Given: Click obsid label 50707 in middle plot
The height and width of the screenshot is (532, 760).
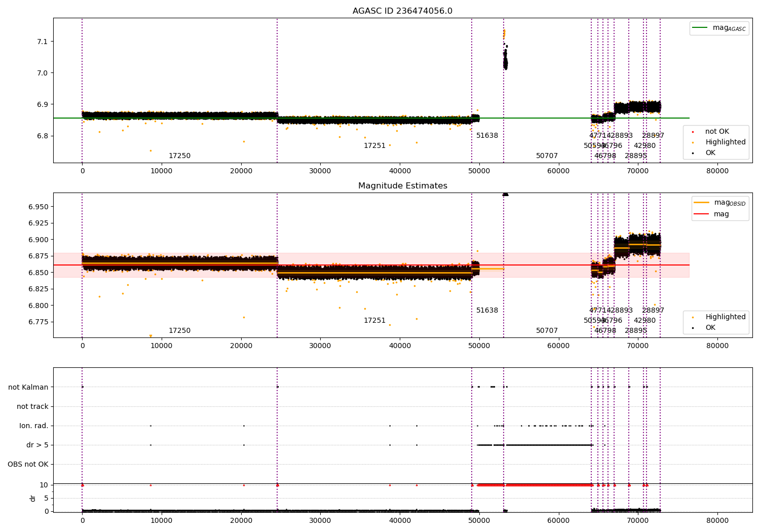Looking at the screenshot, I should point(547,331).
